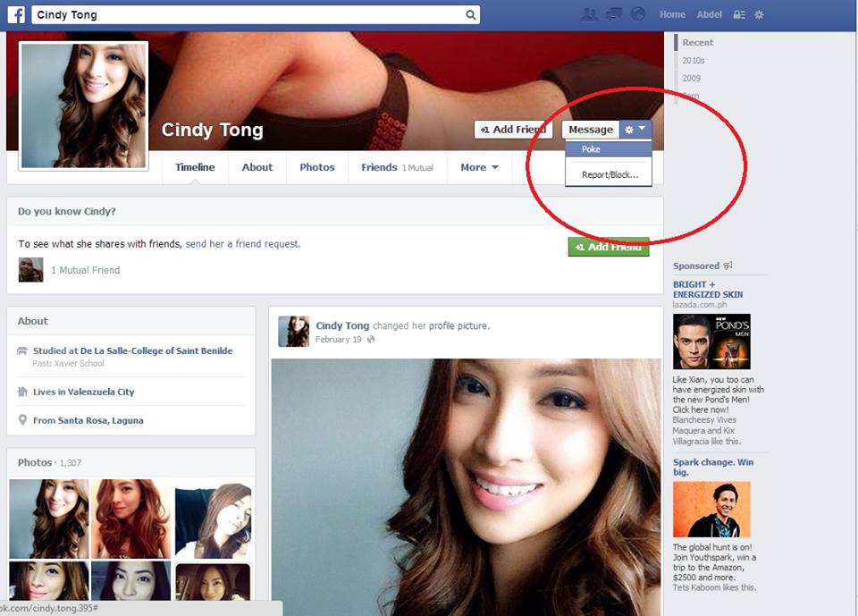The image size is (858, 616).
Task: Click the green Add Friend button
Action: pyautogui.click(x=609, y=247)
